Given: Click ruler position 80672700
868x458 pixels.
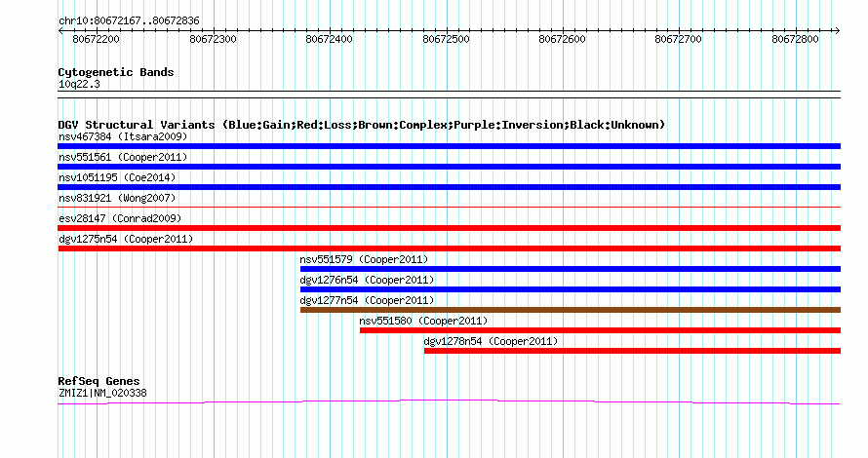Looking at the screenshot, I should [x=678, y=39].
